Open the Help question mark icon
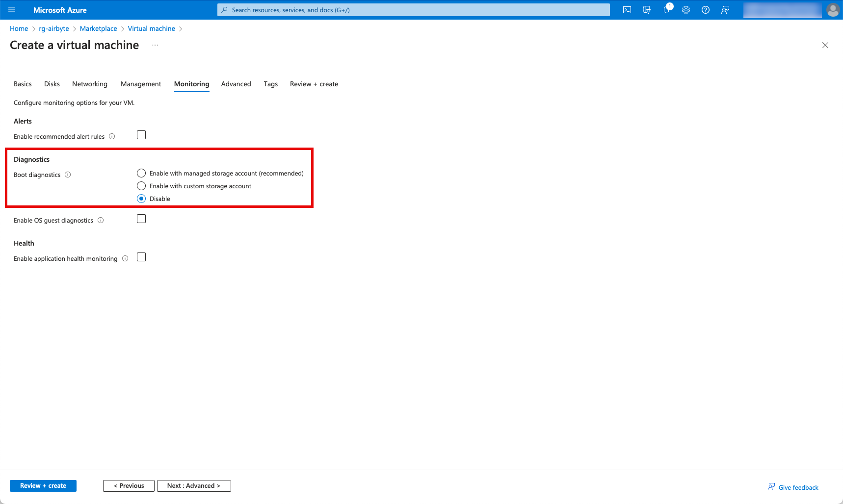Image resolution: width=843 pixels, height=504 pixels. (x=706, y=10)
